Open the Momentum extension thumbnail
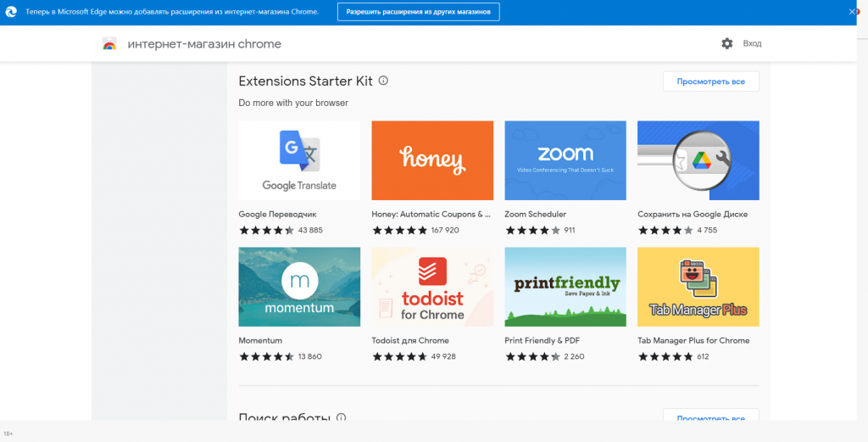868x442 pixels. 299,286
